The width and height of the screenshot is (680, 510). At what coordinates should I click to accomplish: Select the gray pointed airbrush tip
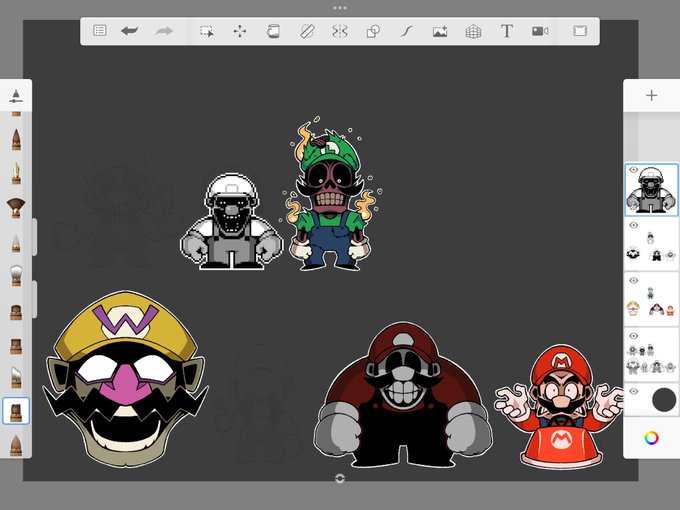click(x=16, y=243)
